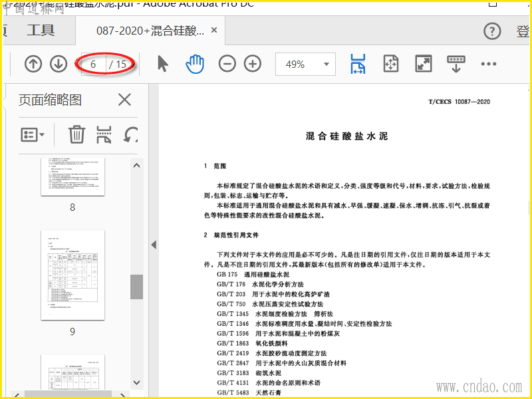Click the 'GB/T 176 水泥化学分析方法' line

pos(260,285)
